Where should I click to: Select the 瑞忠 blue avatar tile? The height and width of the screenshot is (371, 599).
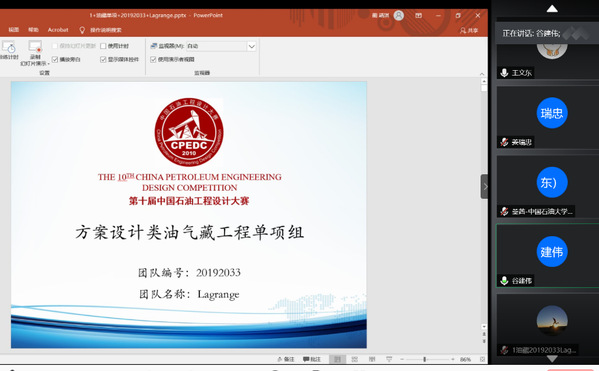click(x=552, y=113)
